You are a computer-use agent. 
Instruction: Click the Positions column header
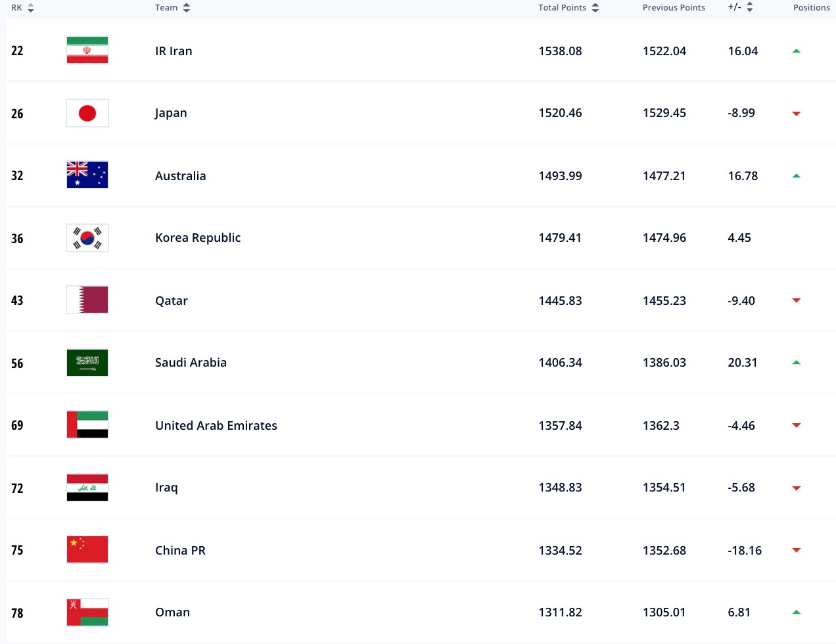(811, 8)
